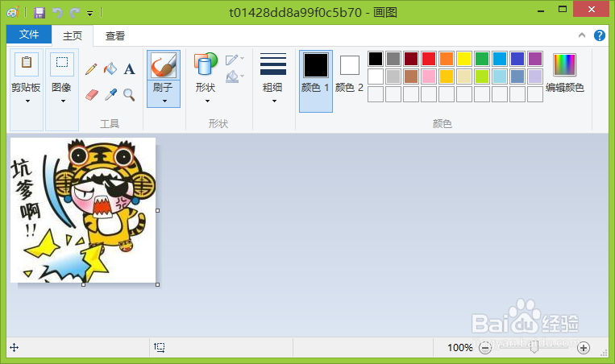Click the Image select rectangle icon
The height and width of the screenshot is (364, 615).
62,64
